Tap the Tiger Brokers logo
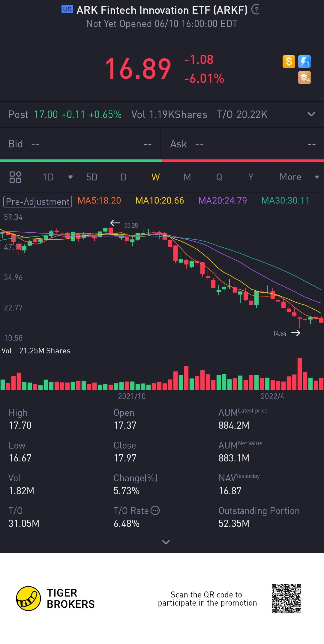Screen dimensions: 324x644 tap(55, 598)
